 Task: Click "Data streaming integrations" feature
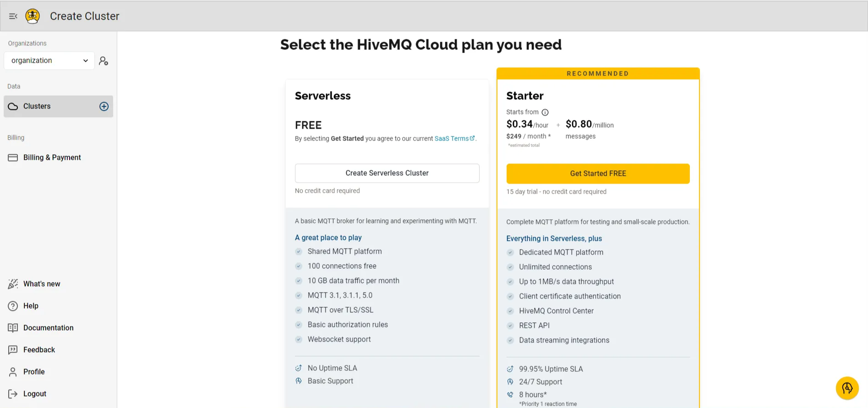click(x=564, y=340)
